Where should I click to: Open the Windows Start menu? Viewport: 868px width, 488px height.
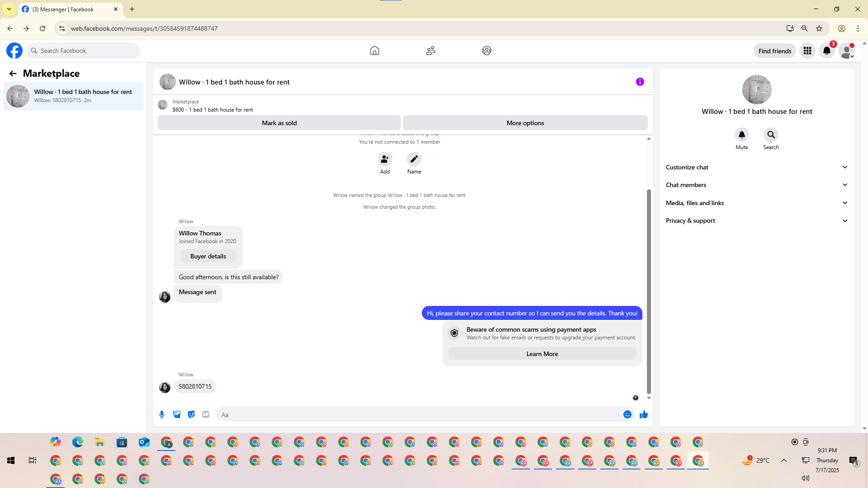[x=11, y=460]
